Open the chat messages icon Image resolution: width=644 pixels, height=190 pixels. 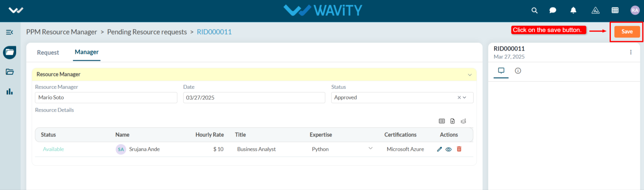553,10
